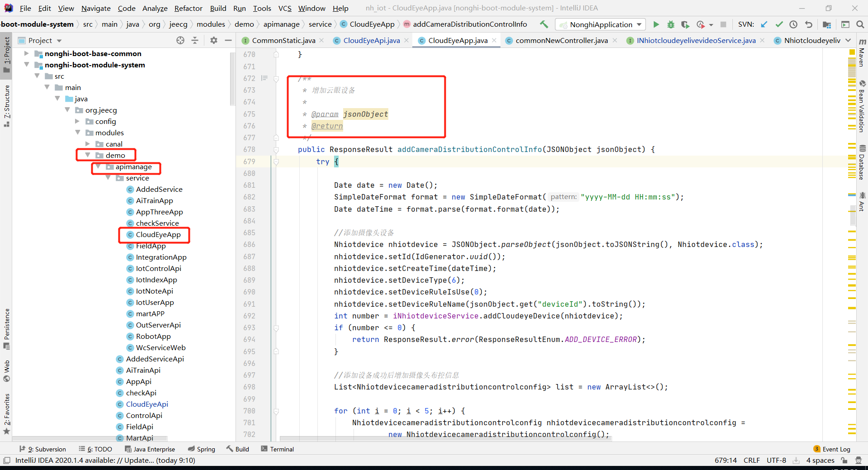Toggle the Terminal tool window
868x470 pixels.
click(x=277, y=449)
